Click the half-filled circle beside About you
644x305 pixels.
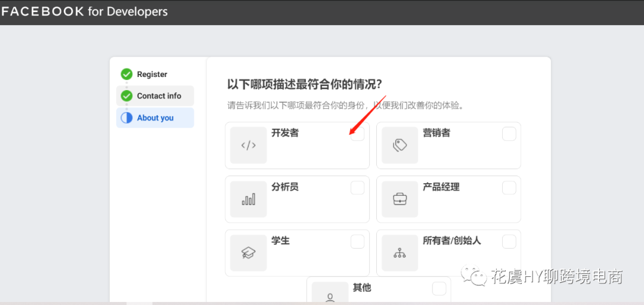[126, 118]
